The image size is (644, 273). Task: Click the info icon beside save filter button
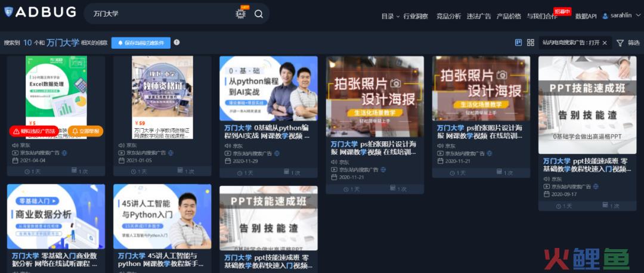coord(177,42)
